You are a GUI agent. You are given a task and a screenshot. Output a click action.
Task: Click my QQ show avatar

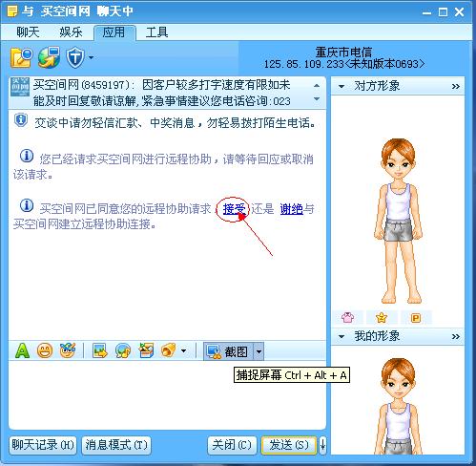point(398,406)
